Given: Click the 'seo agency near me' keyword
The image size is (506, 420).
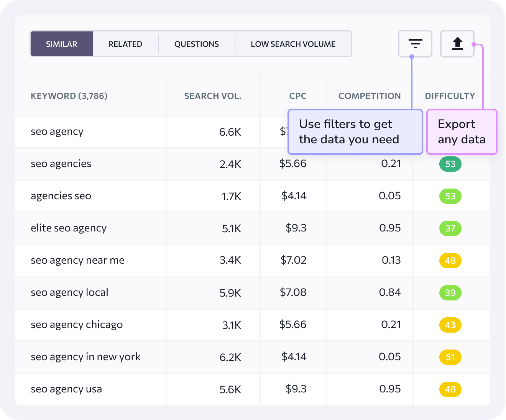Looking at the screenshot, I should pyautogui.click(x=77, y=260).
